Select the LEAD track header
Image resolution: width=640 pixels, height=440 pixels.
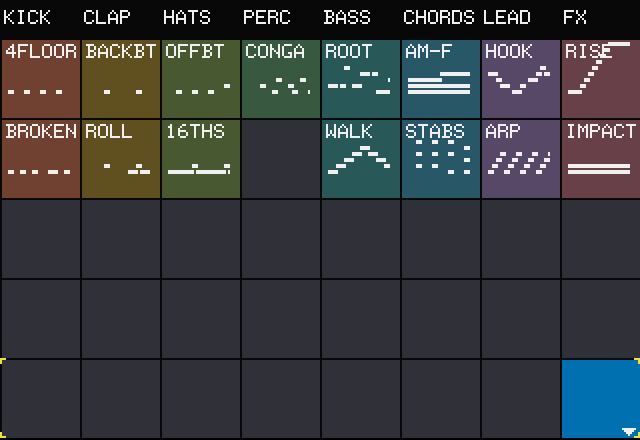pos(507,18)
